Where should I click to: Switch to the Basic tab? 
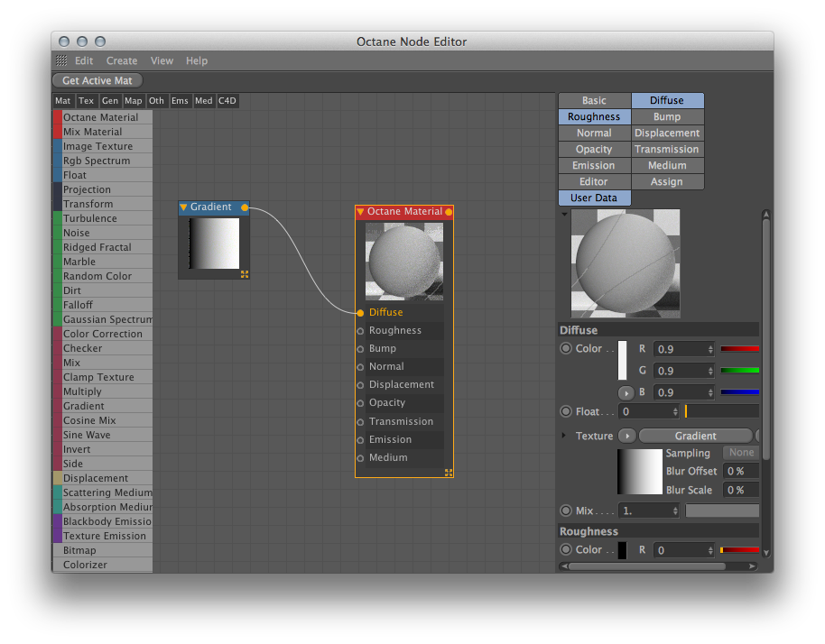594,100
